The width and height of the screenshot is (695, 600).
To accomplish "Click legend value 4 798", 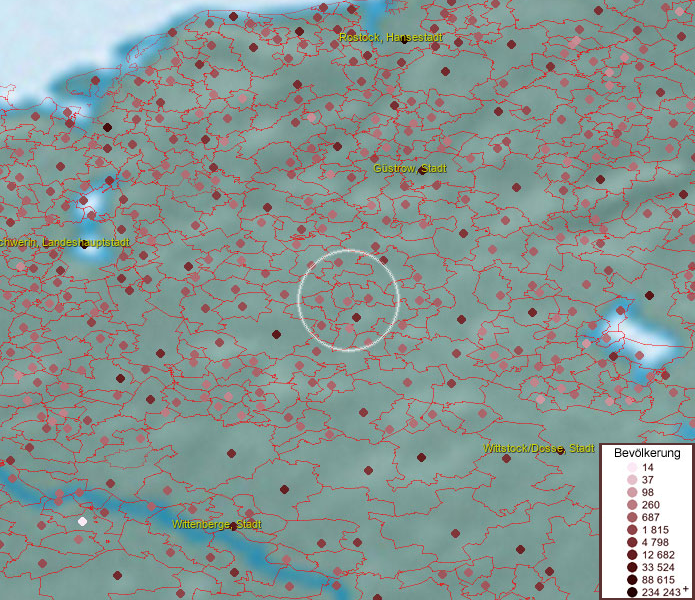I will click(x=655, y=542).
